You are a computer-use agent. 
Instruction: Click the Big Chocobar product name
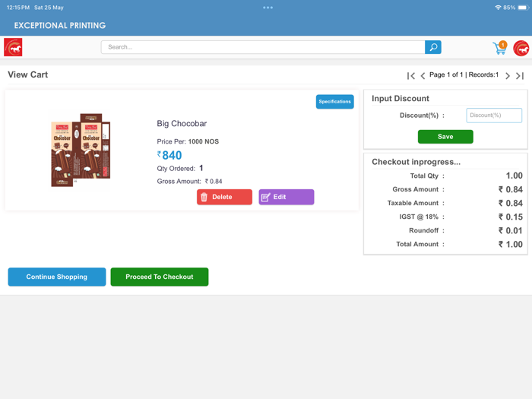[182, 123]
